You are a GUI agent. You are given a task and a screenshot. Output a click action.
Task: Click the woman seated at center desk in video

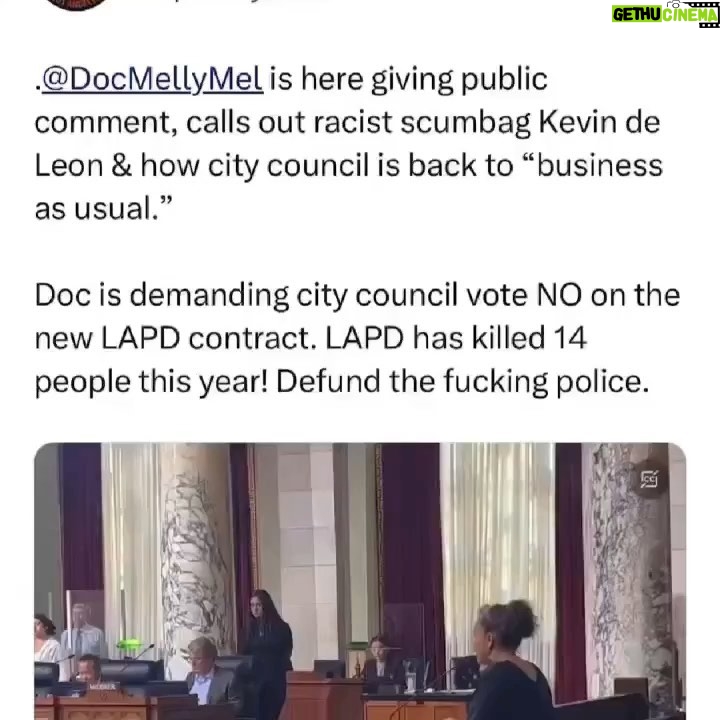tap(379, 658)
